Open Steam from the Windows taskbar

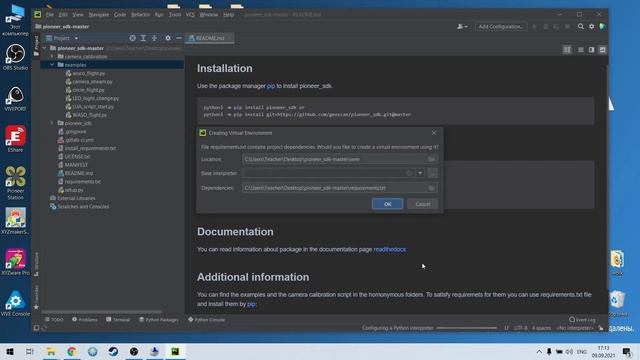(113, 351)
